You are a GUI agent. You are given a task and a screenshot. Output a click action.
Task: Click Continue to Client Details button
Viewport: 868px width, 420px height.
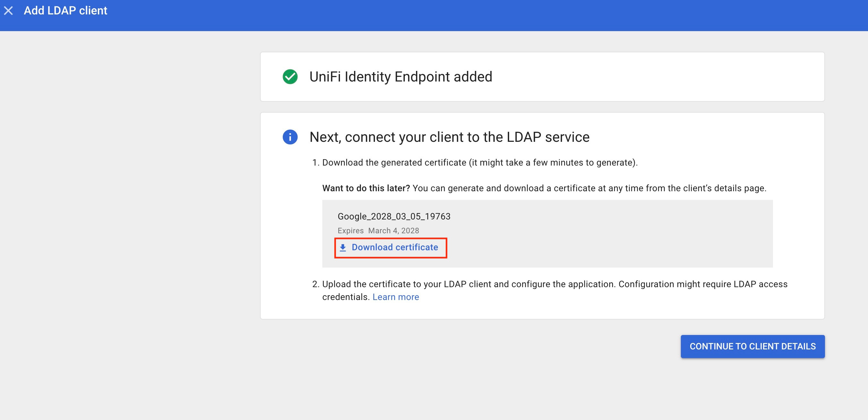tap(752, 346)
